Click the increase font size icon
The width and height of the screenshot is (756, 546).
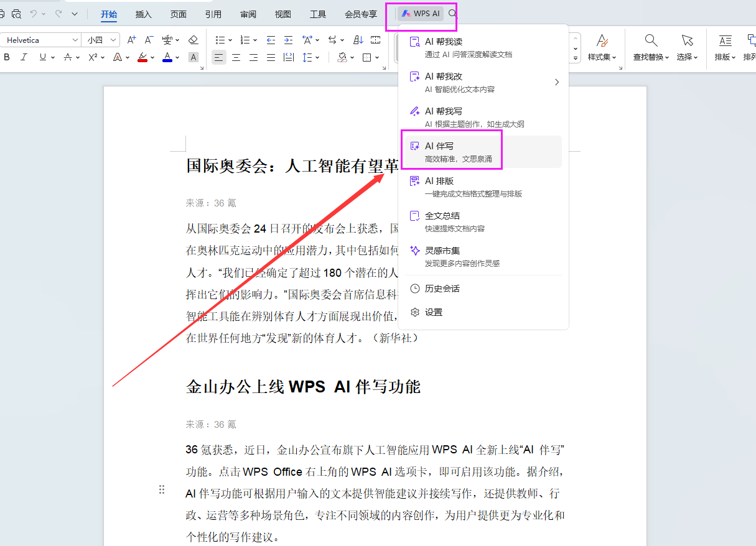click(131, 40)
